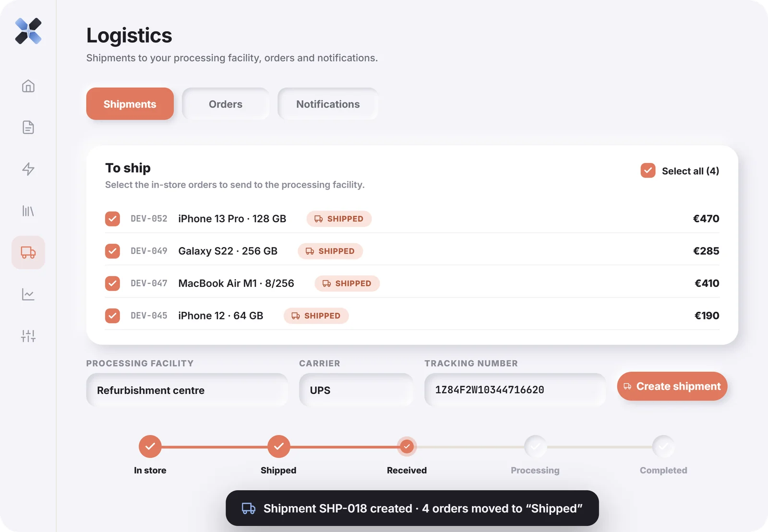Screen dimensions: 768x532
Task: Click the Tracking number input field
Action: 515,390
